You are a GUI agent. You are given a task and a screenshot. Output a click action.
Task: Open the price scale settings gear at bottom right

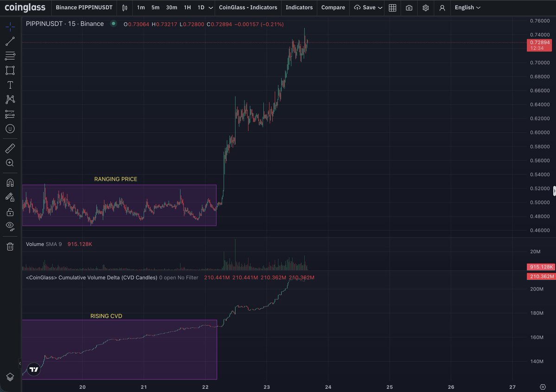(x=543, y=387)
